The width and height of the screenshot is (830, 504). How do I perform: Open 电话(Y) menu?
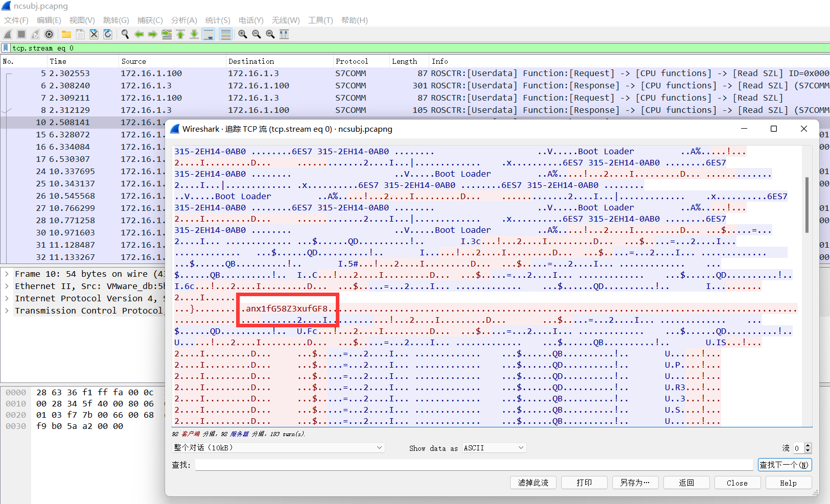coord(251,20)
